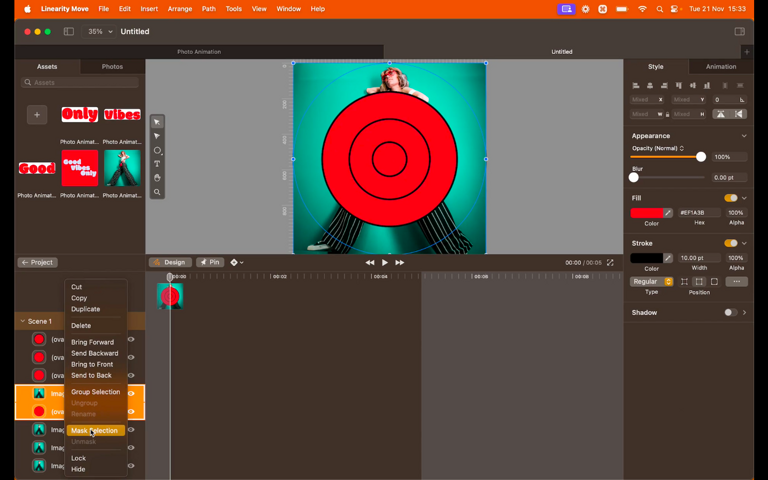The width and height of the screenshot is (768, 480).
Task: Open macOS Control Center icon
Action: [674, 9]
